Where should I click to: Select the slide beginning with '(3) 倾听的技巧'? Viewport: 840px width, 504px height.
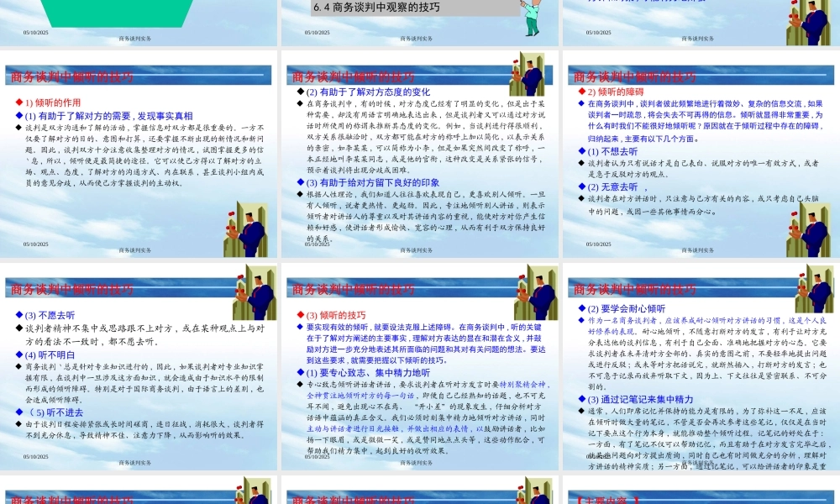(419, 367)
